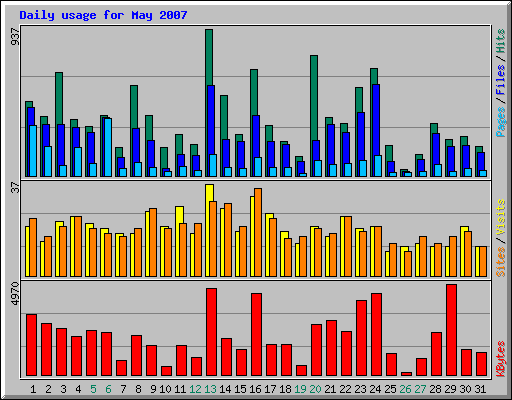The width and height of the screenshot is (512, 400).
Task: Click the green hits bar for day 3
Action: (x=59, y=98)
